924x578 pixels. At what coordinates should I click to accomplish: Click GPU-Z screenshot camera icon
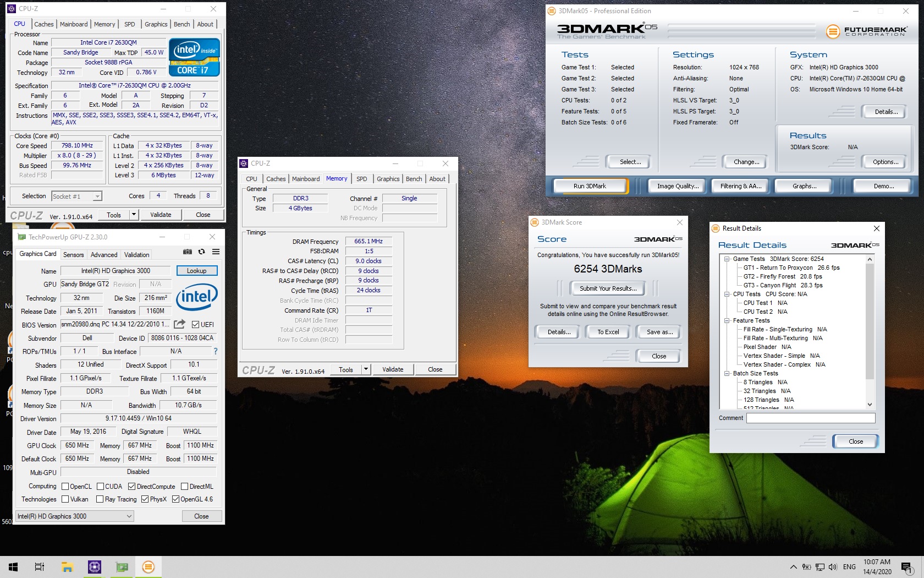click(188, 252)
